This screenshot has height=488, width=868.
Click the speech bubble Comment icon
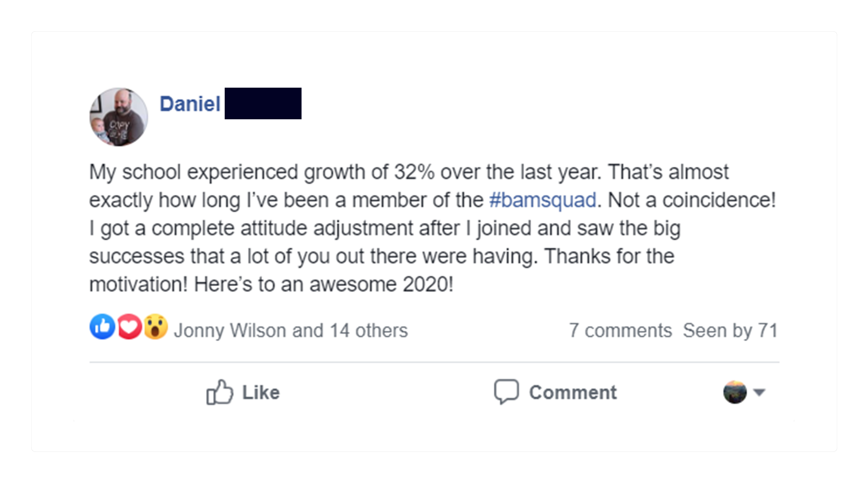(506, 391)
